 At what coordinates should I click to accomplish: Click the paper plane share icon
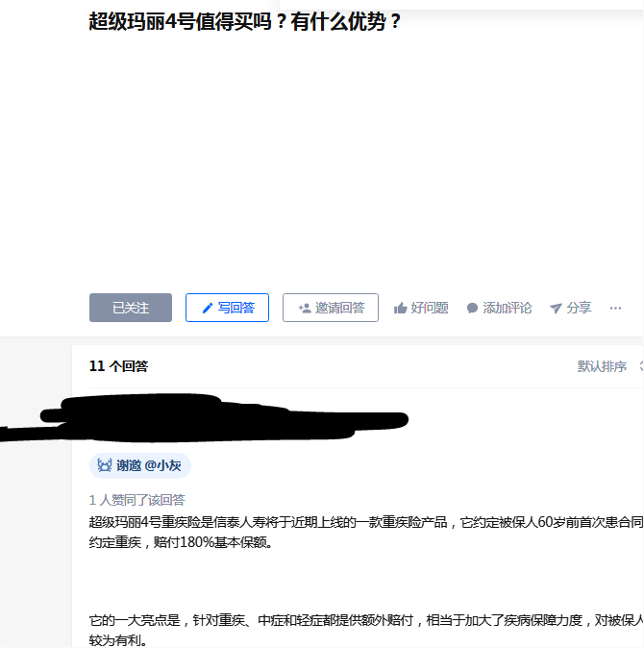[556, 309]
